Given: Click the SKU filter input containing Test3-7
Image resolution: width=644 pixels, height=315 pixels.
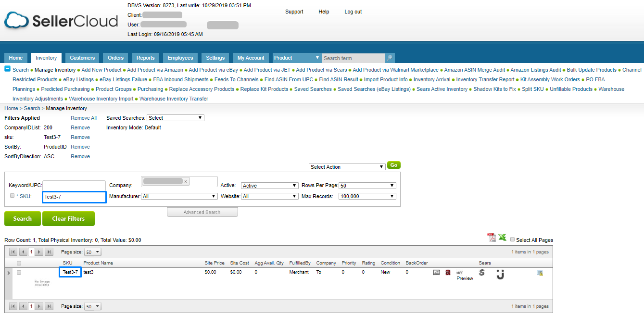Looking at the screenshot, I should click(74, 196).
